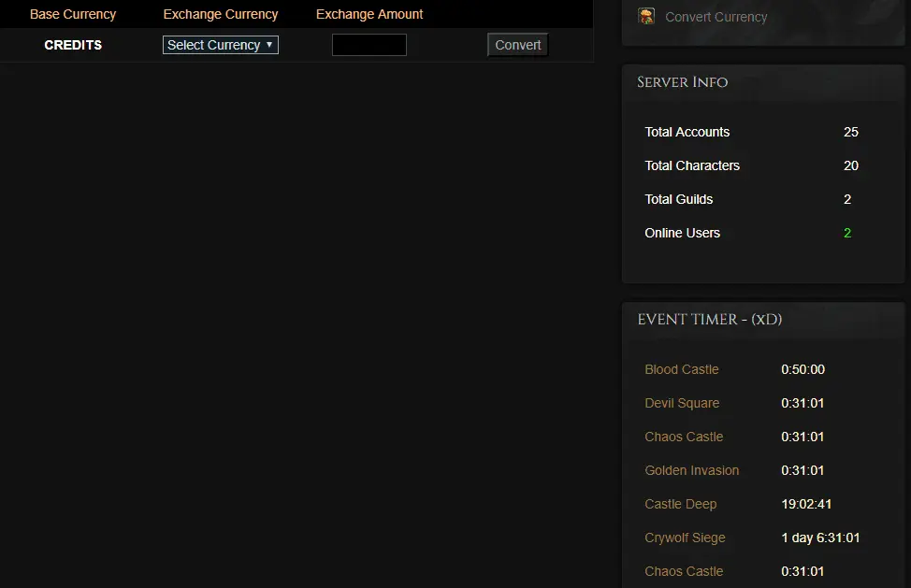Click the Exchange Amount column header
Screen dimensions: 911x588
[x=369, y=14]
